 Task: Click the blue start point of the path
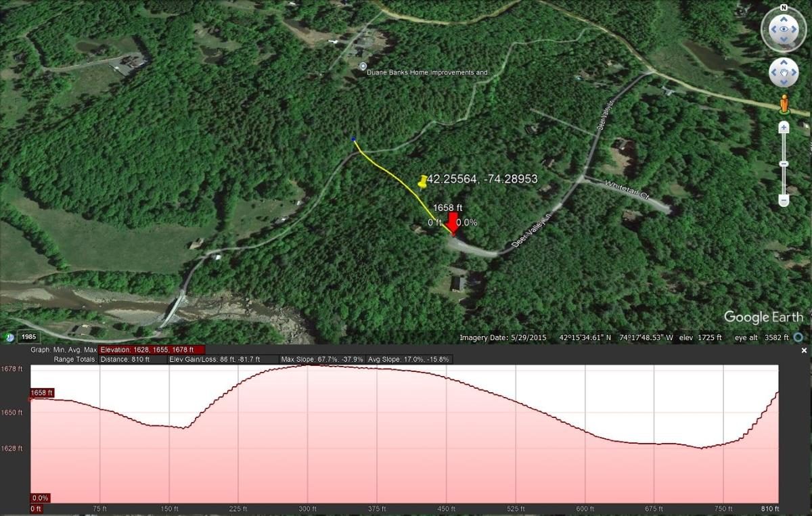click(353, 138)
